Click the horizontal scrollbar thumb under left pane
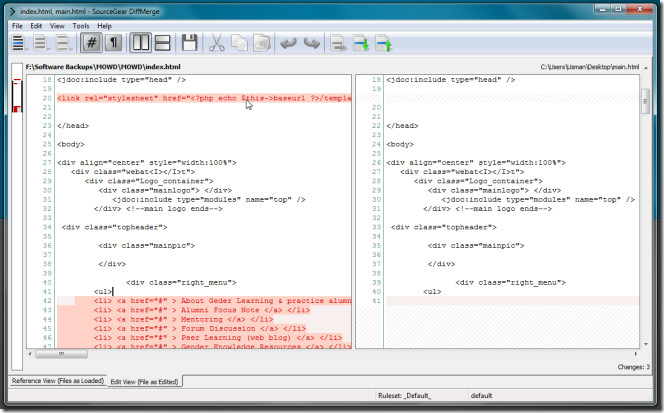This screenshot has height=413, width=664. (x=62, y=354)
